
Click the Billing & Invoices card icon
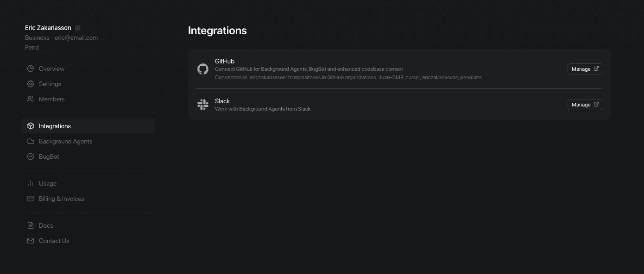click(x=30, y=199)
